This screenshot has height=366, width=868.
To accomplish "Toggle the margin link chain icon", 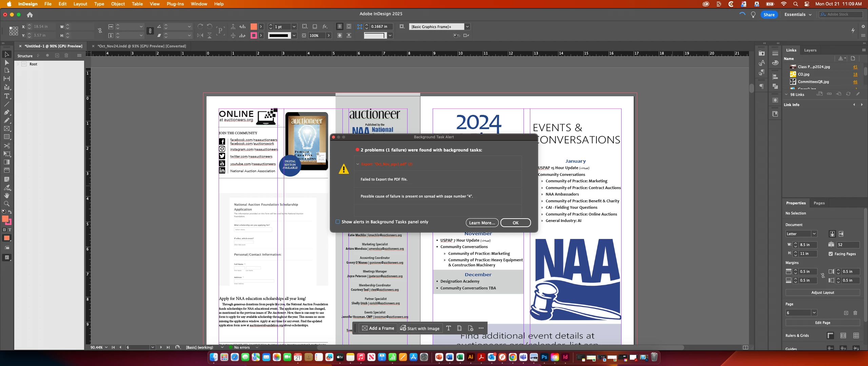I will (823, 276).
